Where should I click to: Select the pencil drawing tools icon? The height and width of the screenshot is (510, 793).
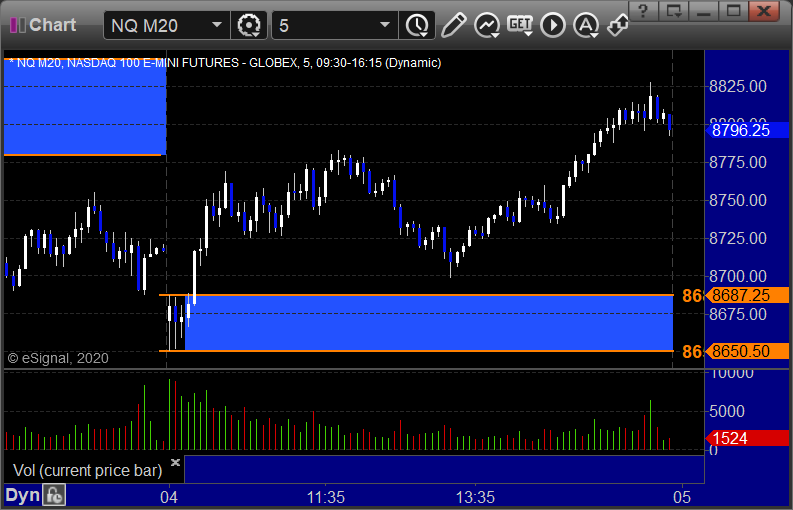[x=453, y=25]
